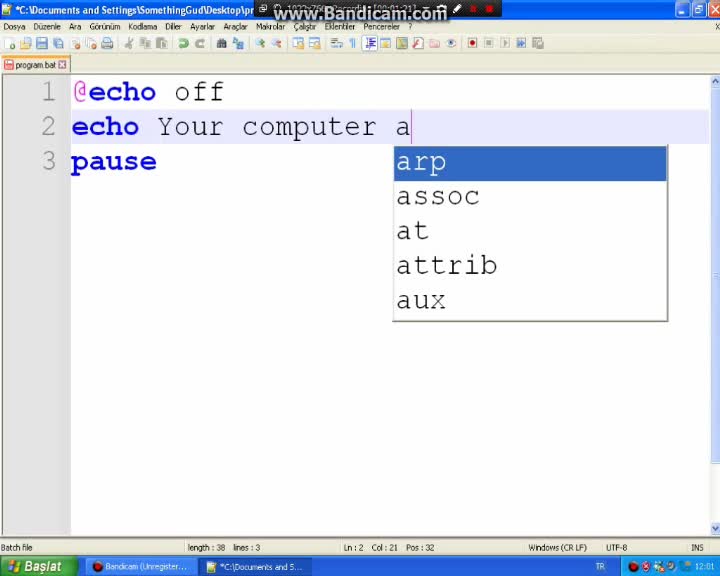Click the UTF-8 encoding status field
Image resolution: width=720 pixels, height=576 pixels.
pyautogui.click(x=616, y=548)
